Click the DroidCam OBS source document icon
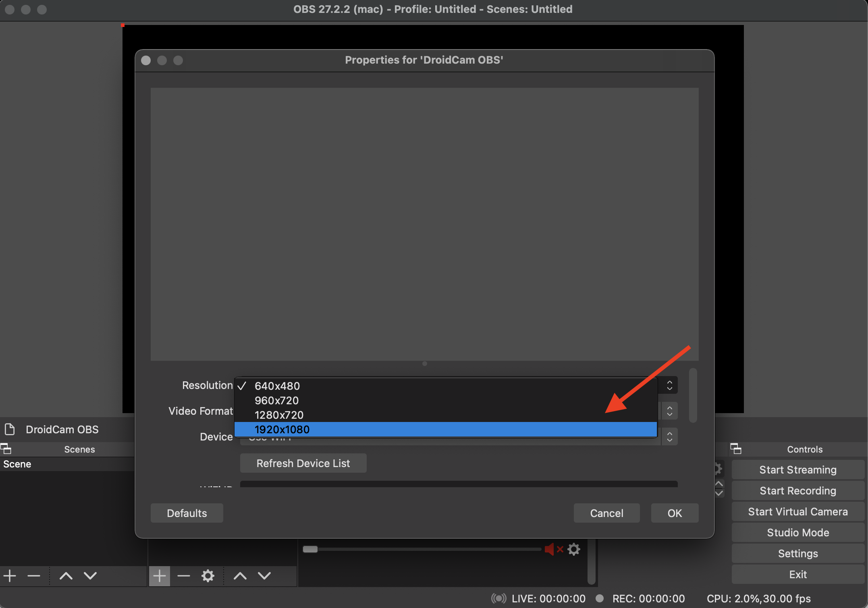The width and height of the screenshot is (868, 608). (10, 429)
